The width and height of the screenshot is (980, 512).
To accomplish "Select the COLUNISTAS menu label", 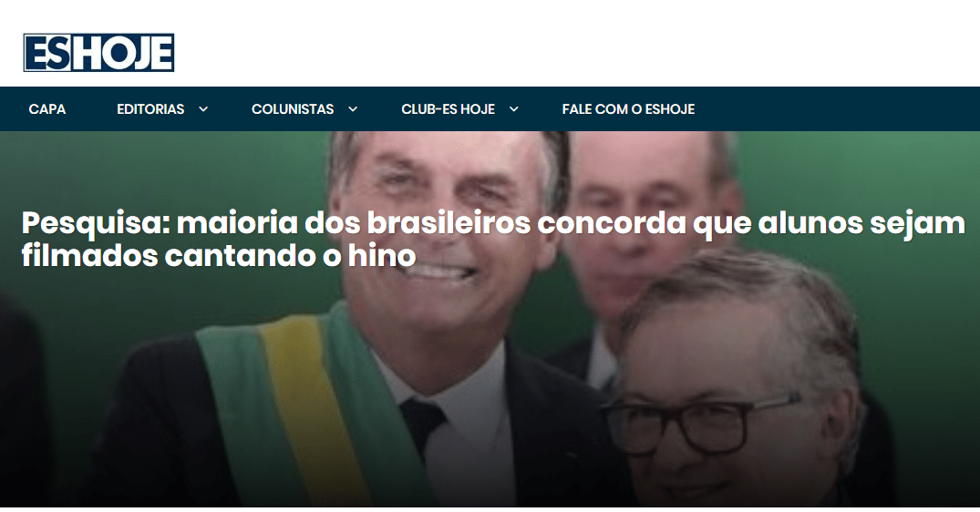I will click(293, 109).
